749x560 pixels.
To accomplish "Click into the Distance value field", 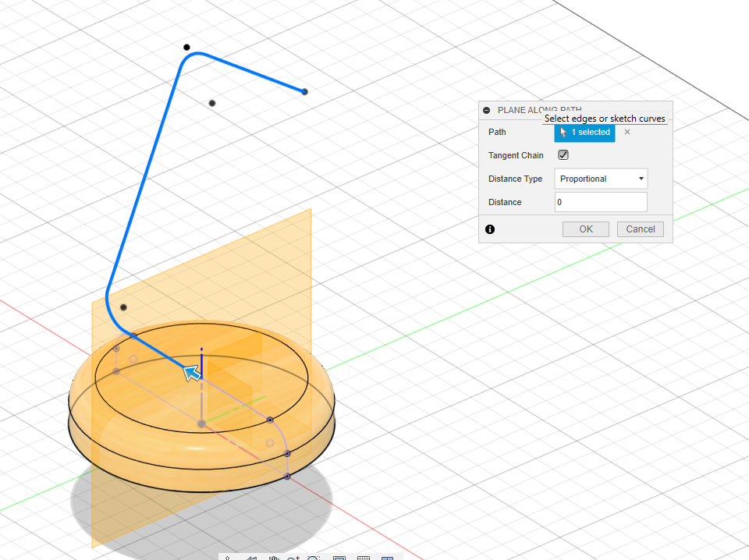I will 601,202.
